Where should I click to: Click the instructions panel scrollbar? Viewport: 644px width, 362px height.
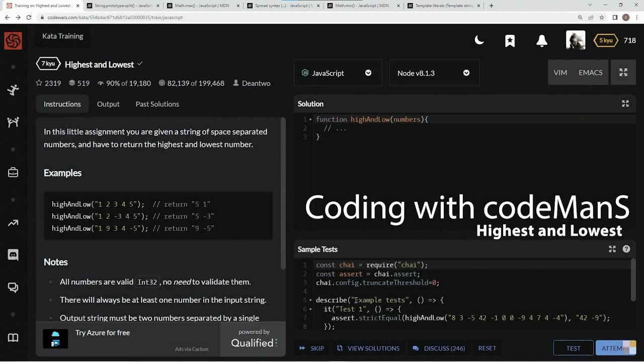(x=283, y=194)
